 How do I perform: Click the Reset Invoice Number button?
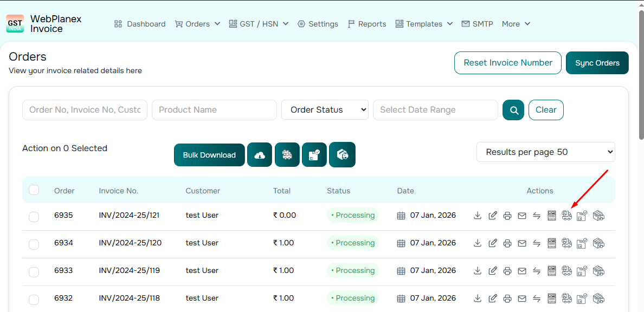point(508,63)
